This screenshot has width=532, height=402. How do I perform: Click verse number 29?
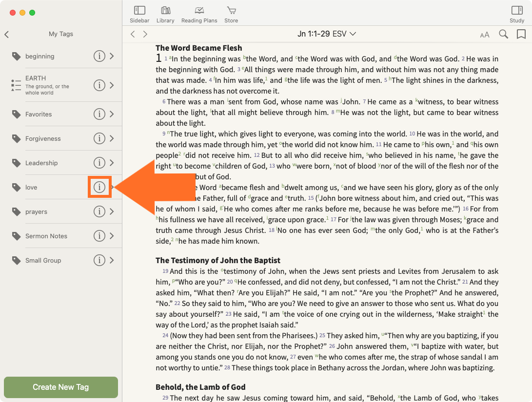pyautogui.click(x=165, y=398)
